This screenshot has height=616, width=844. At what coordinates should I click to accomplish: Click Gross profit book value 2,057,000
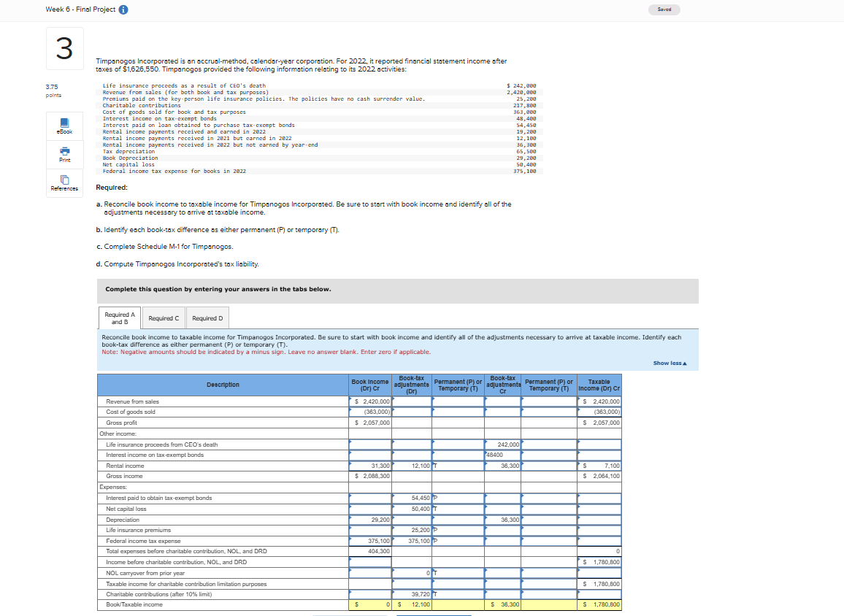(x=370, y=423)
